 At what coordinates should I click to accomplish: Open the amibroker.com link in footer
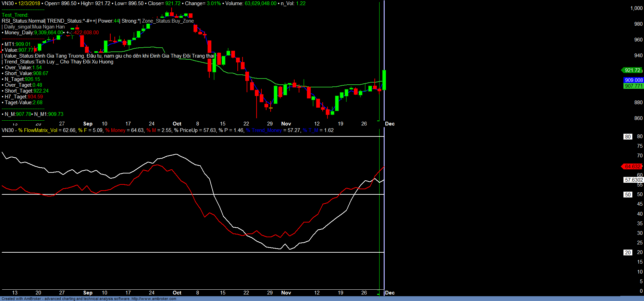tap(154, 299)
